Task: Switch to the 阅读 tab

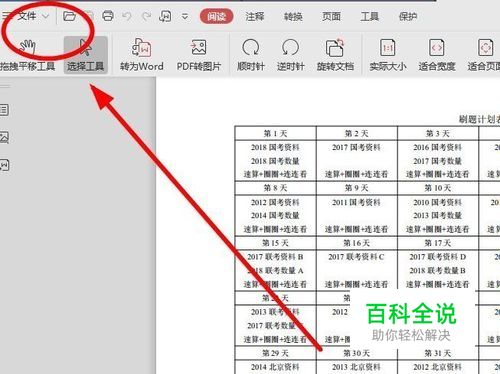Action: pos(216,16)
